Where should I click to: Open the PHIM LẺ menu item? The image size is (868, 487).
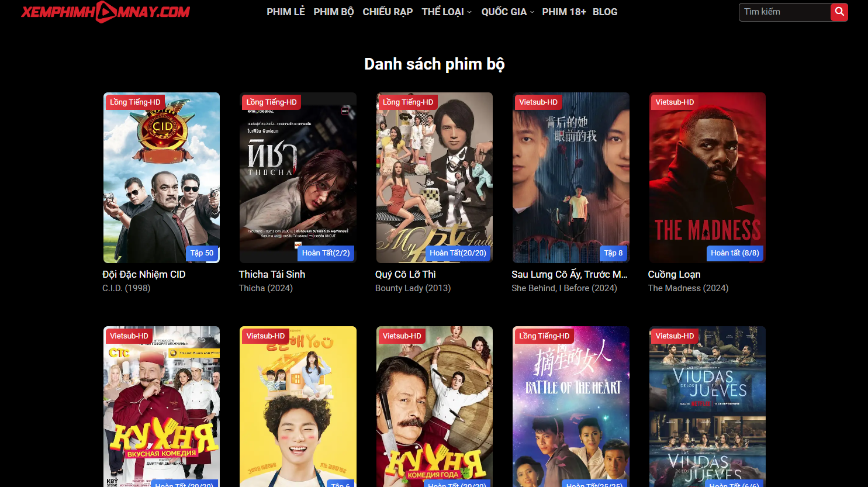[x=286, y=12]
